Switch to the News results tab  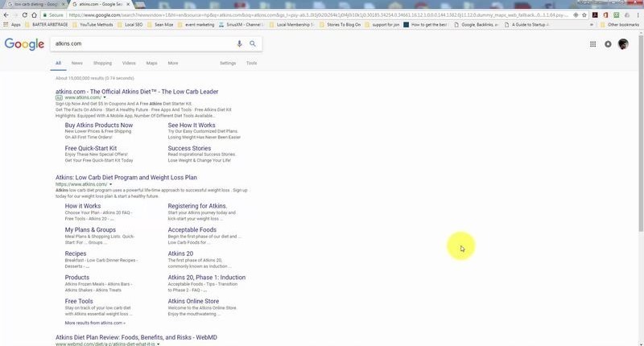[76, 63]
